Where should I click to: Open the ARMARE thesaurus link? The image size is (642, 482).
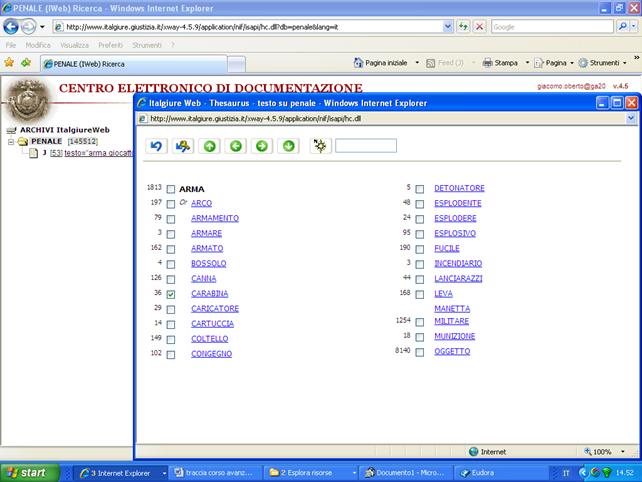click(x=206, y=233)
